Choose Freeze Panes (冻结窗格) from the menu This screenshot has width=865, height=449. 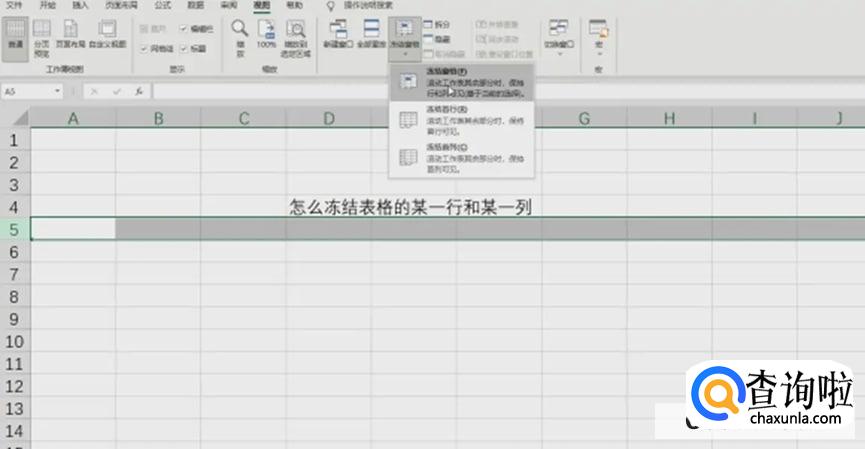click(x=462, y=82)
